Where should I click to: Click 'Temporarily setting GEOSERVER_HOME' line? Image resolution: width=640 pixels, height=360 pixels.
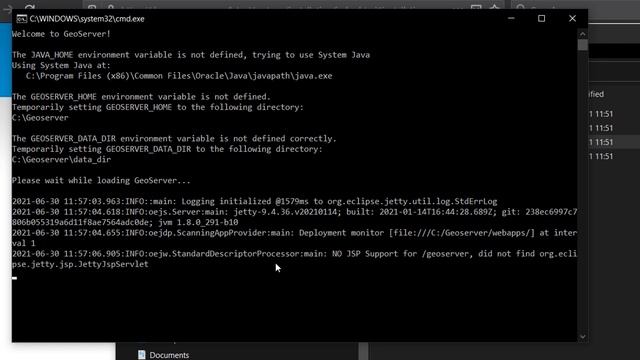158,107
